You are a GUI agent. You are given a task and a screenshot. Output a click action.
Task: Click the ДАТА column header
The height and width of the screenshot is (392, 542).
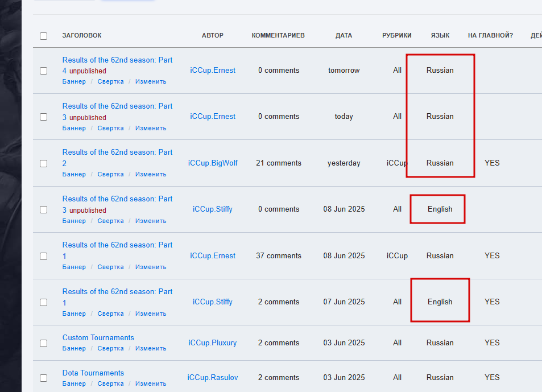[x=344, y=35]
